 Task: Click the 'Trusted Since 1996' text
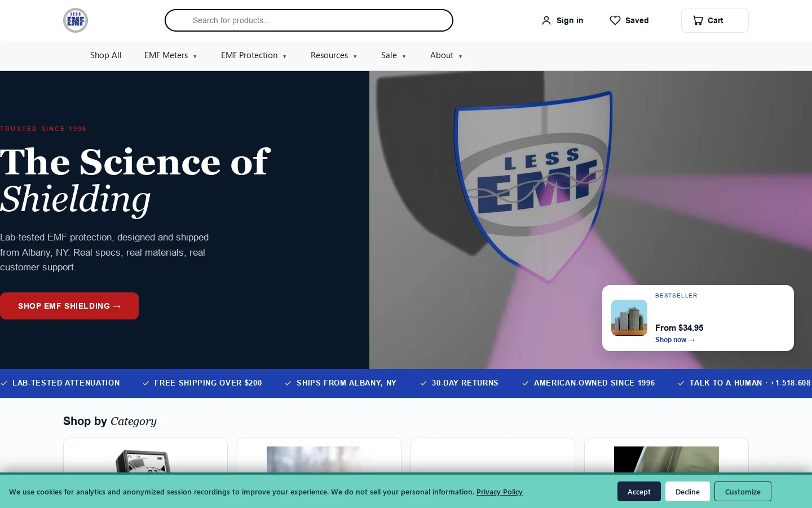pyautogui.click(x=43, y=129)
